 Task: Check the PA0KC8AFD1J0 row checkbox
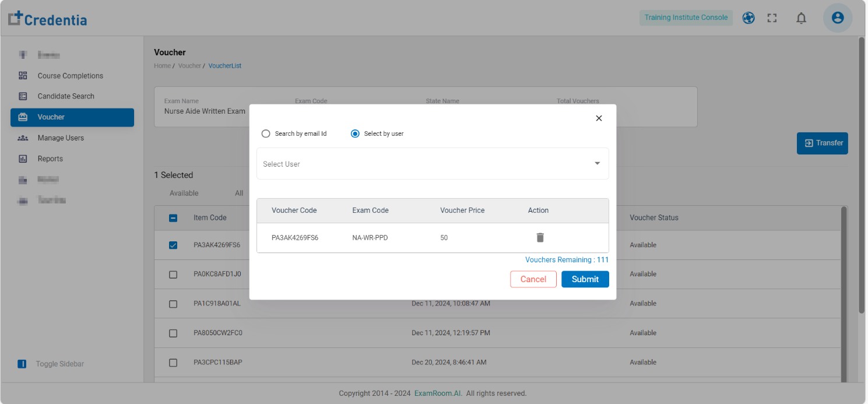(173, 274)
